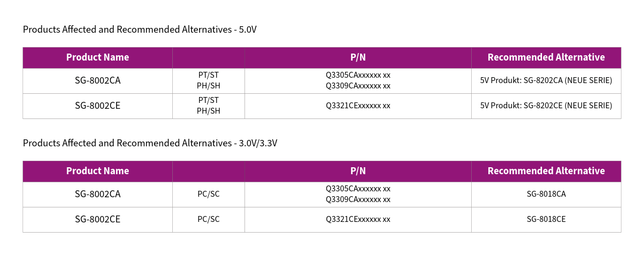This screenshot has width=644, height=268.
Task: Click P/N header in the 3.0V/3.3V table
Action: [358, 171]
